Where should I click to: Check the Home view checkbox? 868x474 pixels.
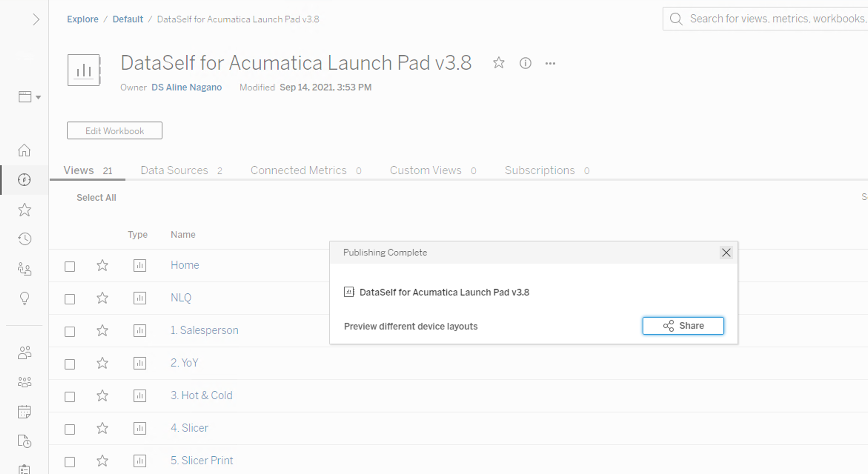pyautogui.click(x=70, y=266)
